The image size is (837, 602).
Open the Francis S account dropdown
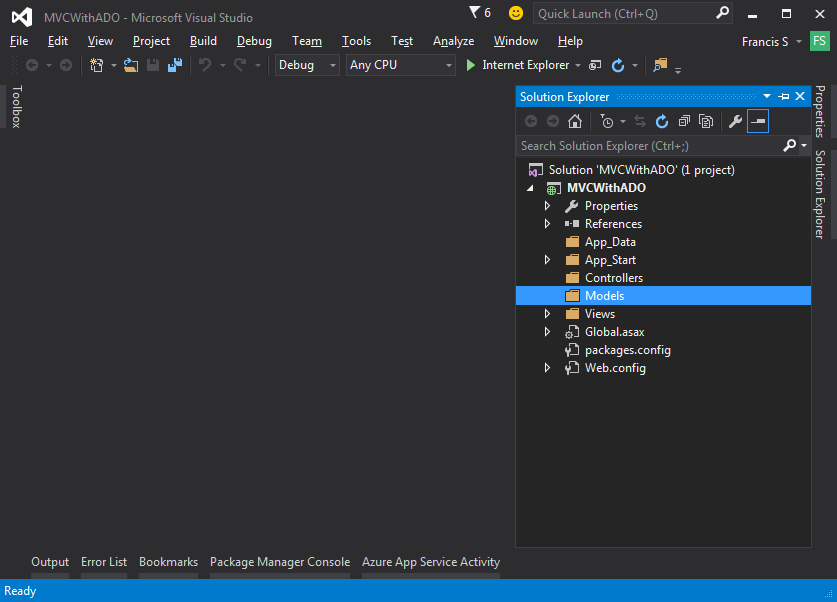(772, 42)
